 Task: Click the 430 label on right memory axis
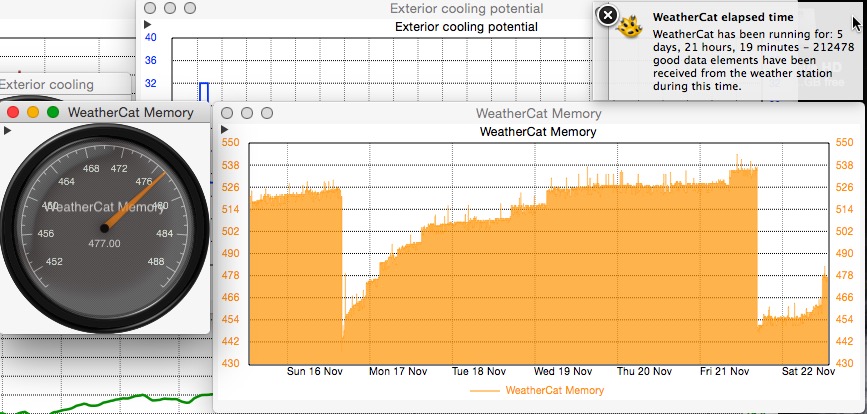[844, 363]
